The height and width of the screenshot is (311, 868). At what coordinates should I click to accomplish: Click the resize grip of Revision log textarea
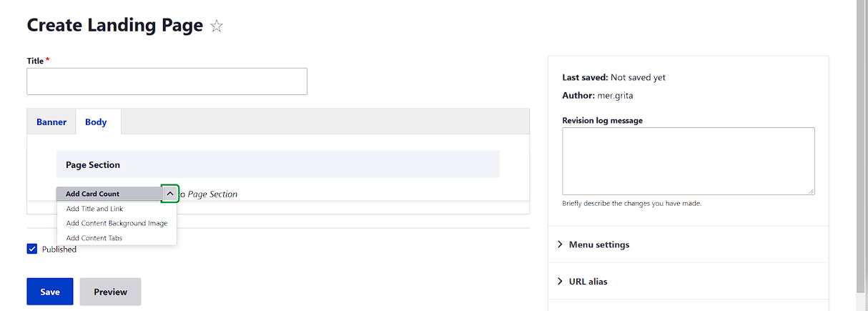pyautogui.click(x=811, y=191)
